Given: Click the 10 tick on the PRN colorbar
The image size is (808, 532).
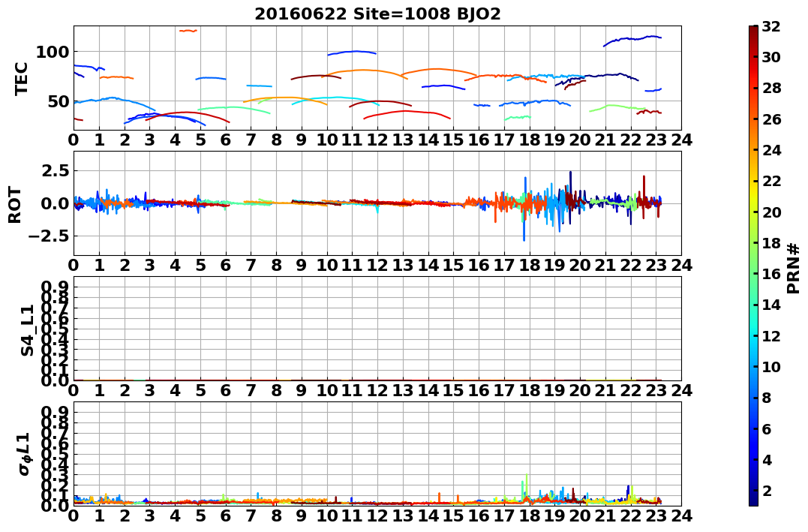Looking at the screenshot, I should (771, 366).
